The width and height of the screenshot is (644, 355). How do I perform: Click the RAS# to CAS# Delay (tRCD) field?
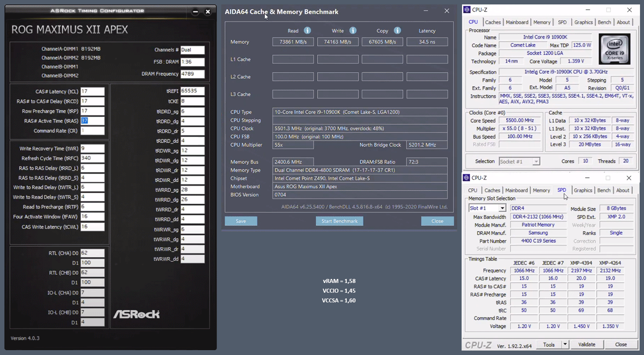(92, 101)
